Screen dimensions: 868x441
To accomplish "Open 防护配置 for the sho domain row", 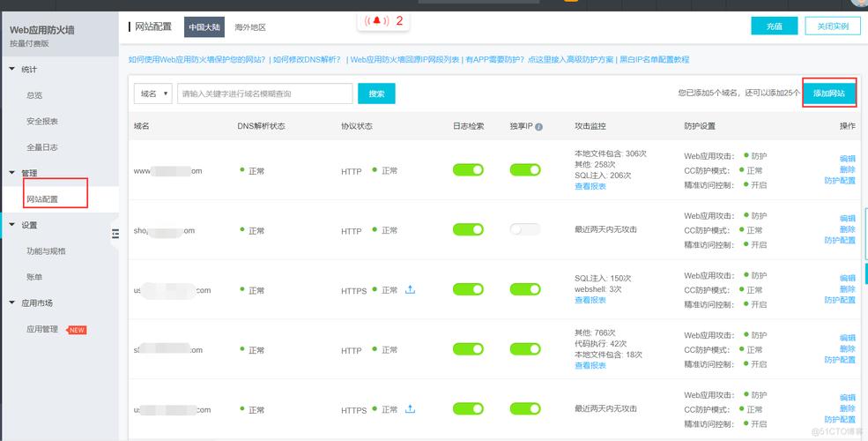I will coord(840,241).
